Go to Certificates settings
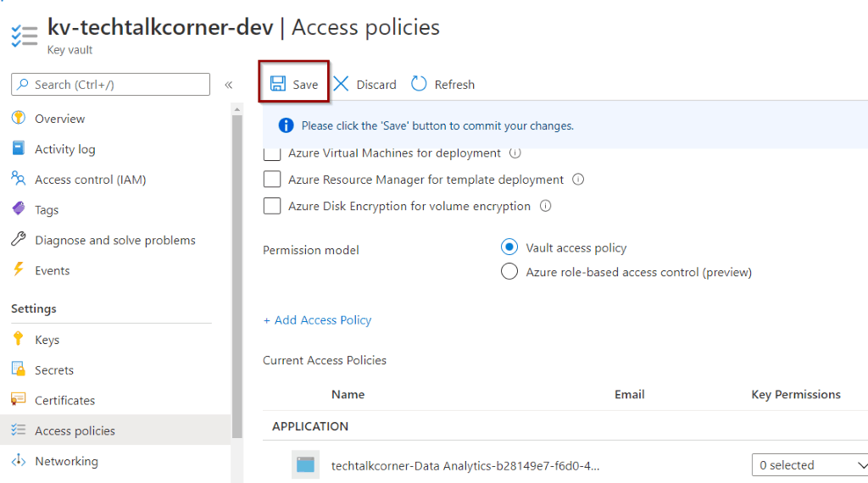Viewport: 868px width, 483px height. click(x=115, y=400)
